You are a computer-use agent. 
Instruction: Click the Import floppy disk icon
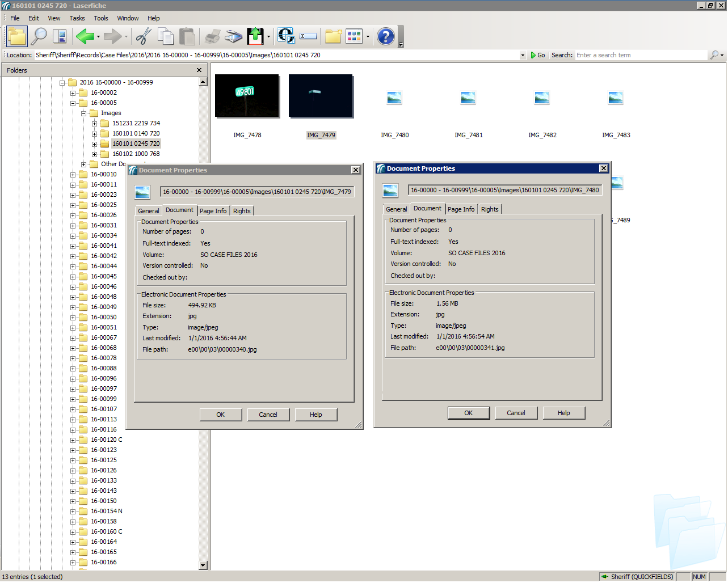pyautogui.click(x=255, y=36)
